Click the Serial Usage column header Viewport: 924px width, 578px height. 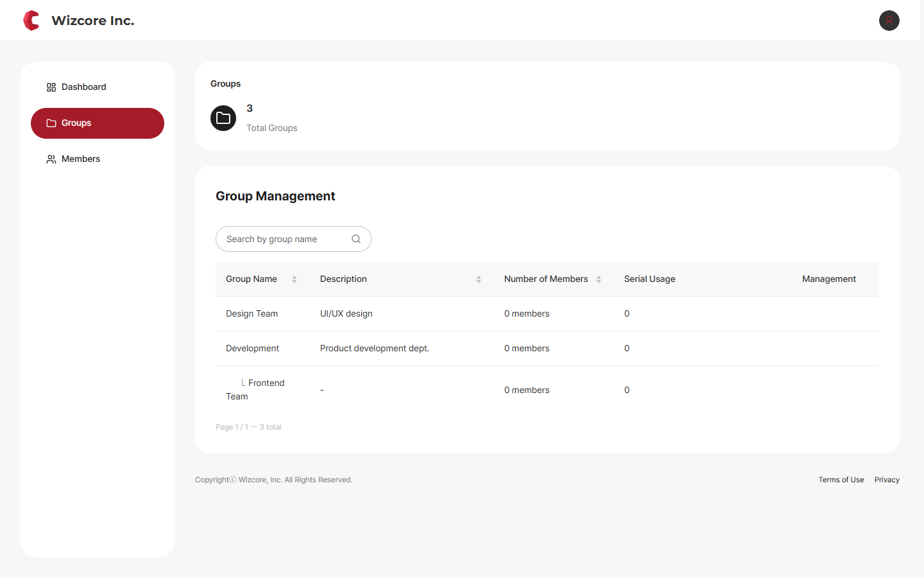coord(649,279)
